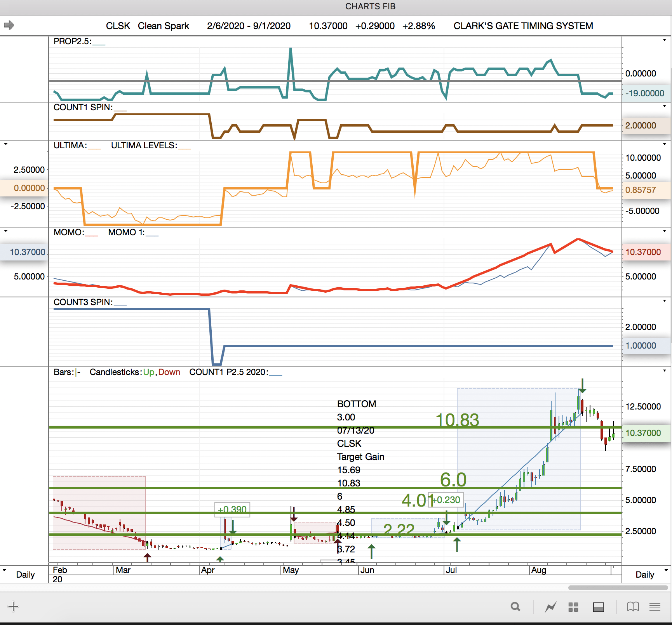672x625 pixels.
Task: Open the horizontal lines list icon
Action: (655, 607)
